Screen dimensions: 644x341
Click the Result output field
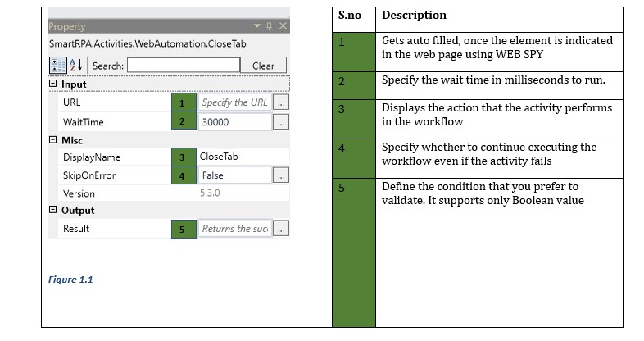[x=235, y=229]
